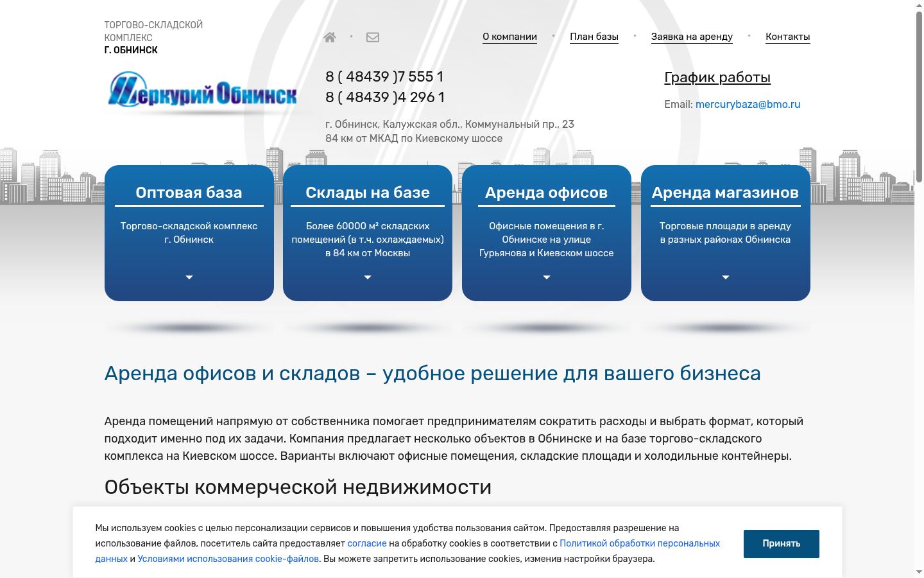Click the mercurybaza@bmo.ru email link
924x578 pixels.
tap(748, 104)
